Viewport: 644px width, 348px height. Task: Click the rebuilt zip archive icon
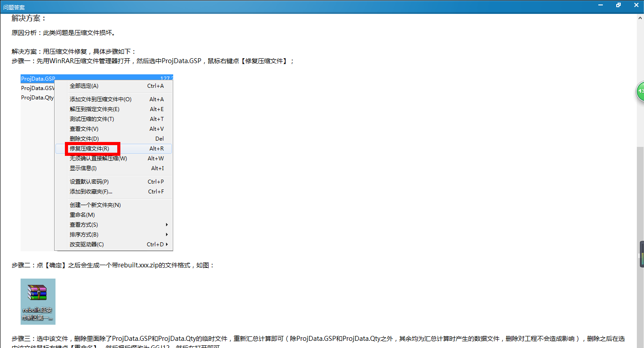point(38,301)
